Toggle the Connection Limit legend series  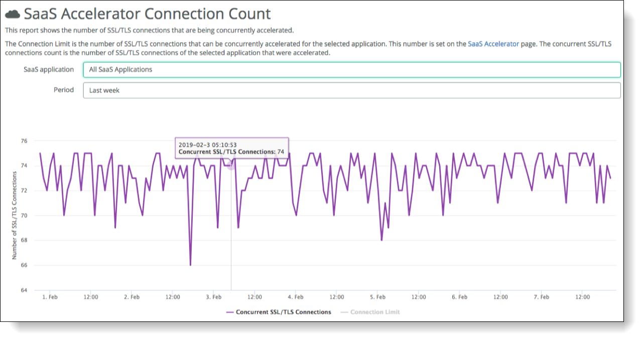click(370, 312)
